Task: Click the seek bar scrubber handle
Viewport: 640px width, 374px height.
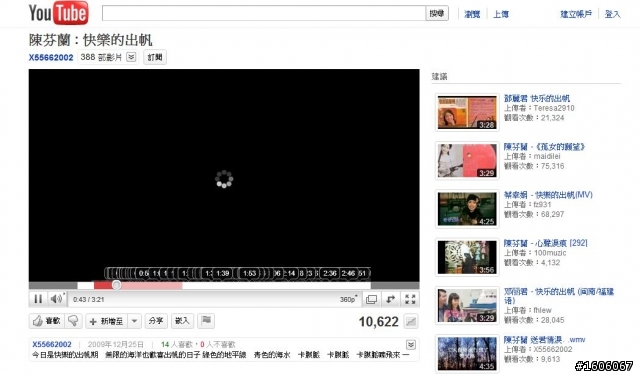Action: coord(116,285)
